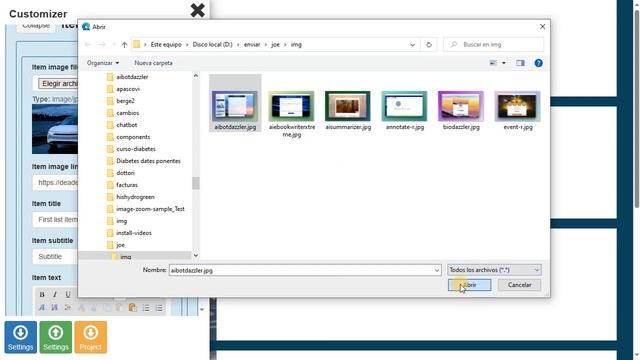Screen dimensions: 640x360
Task: Toggle italic in Item text editor
Action: coord(55,295)
